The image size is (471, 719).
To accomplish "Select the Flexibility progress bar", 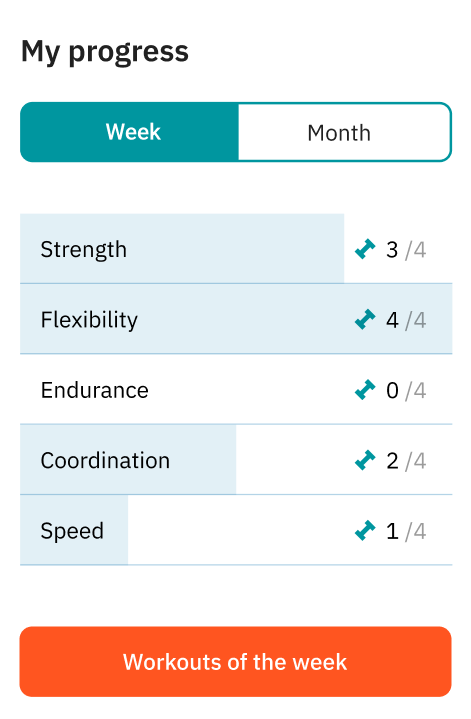I will [236, 319].
